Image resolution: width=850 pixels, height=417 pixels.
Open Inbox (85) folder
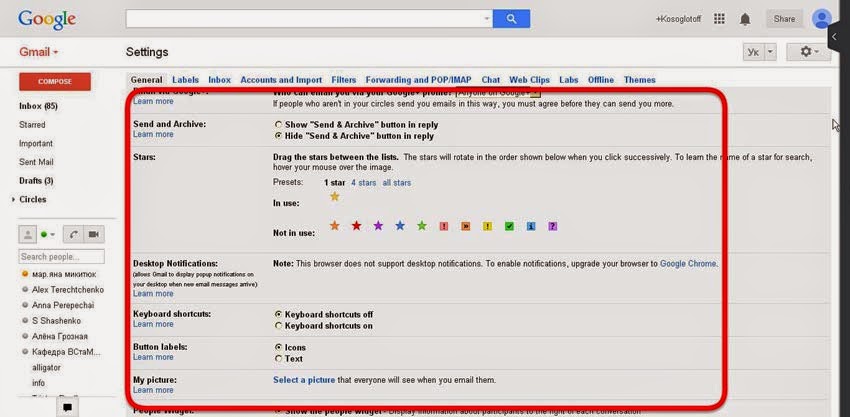point(38,106)
